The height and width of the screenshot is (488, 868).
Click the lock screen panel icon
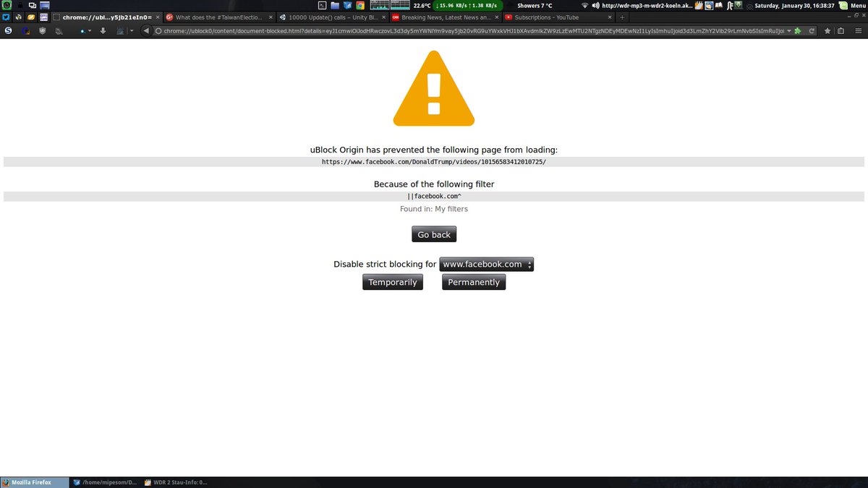coord(20,6)
